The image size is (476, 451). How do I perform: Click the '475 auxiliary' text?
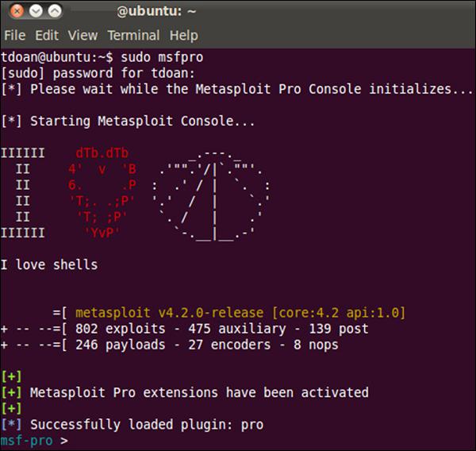pos(237,329)
